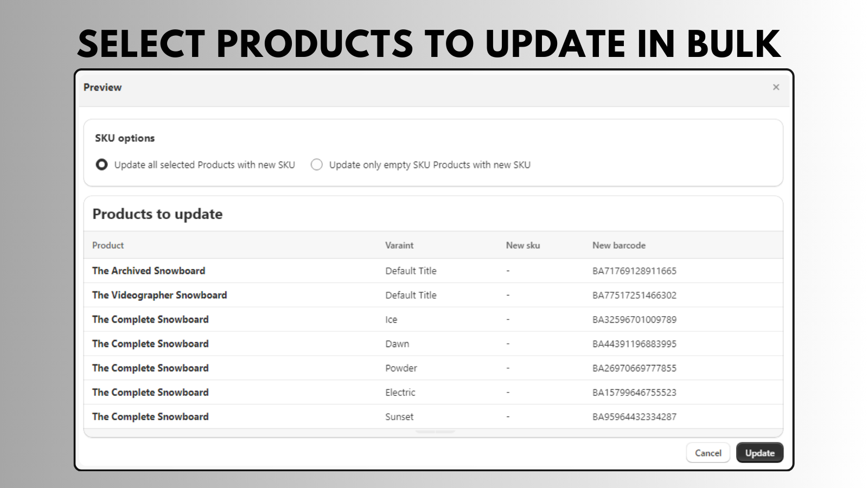This screenshot has width=868, height=488.
Task: Click barcode BA71769128911665
Action: 634,271
